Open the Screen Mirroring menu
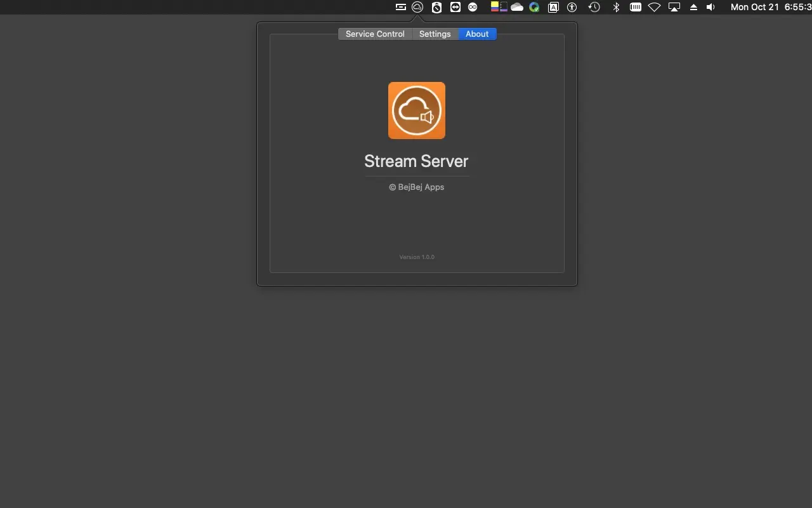Image resolution: width=812 pixels, height=508 pixels. point(674,7)
